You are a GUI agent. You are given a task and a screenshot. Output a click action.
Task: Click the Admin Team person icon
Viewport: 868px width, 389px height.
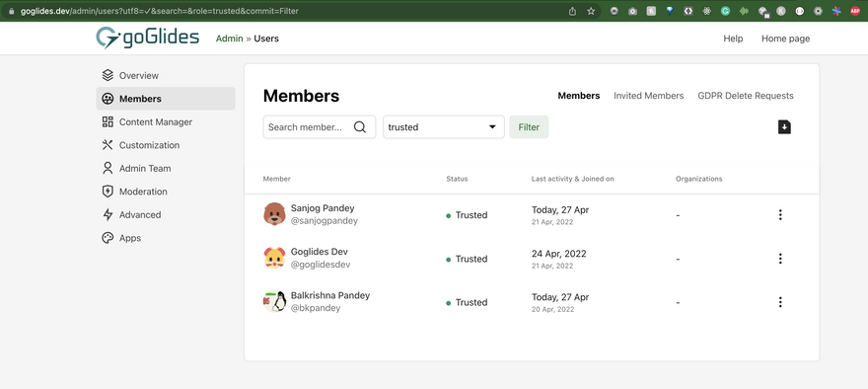[108, 169]
